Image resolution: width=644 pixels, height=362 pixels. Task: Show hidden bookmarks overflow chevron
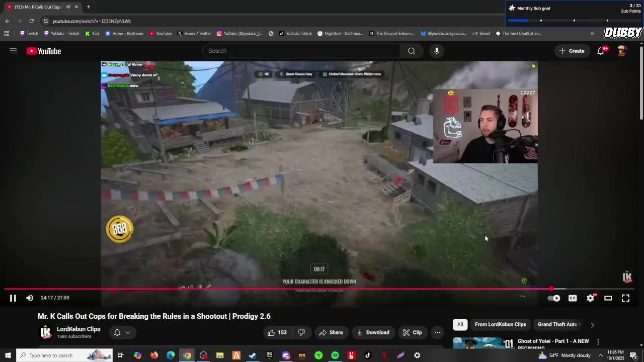point(592,34)
